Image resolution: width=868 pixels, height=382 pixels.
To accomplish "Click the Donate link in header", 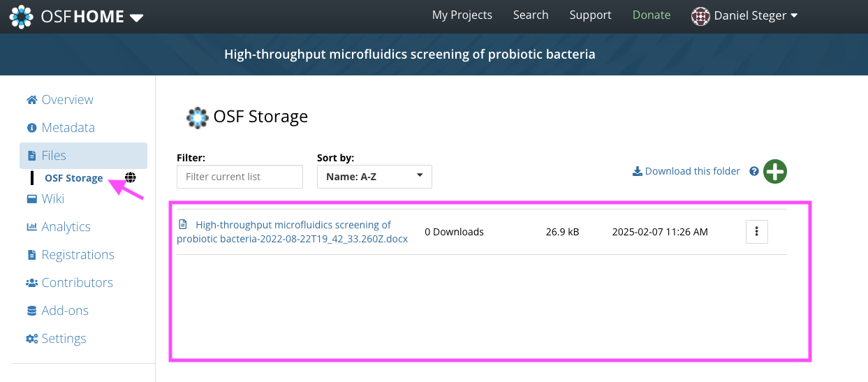I will [651, 15].
